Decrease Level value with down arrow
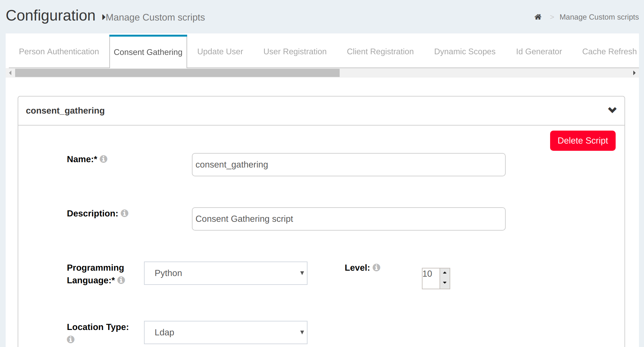The height and width of the screenshot is (347, 644). (445, 283)
